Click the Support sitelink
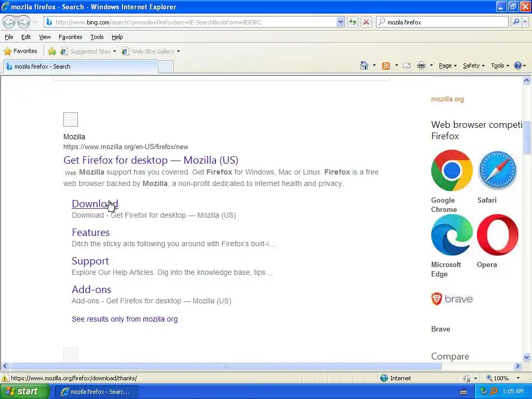Image resolution: width=532 pixels, height=399 pixels. pos(90,261)
